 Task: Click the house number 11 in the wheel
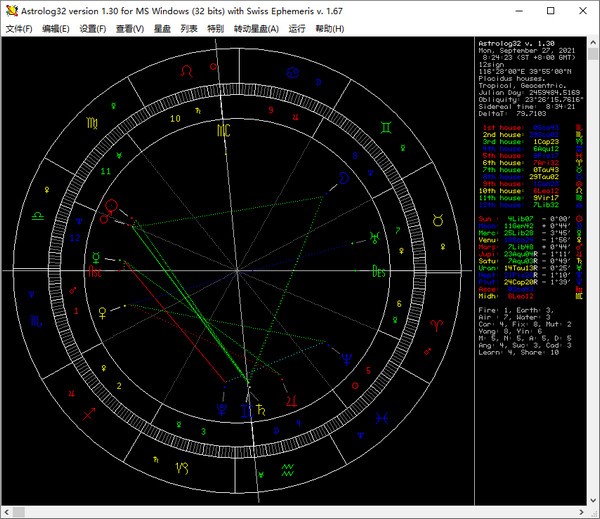(x=106, y=171)
